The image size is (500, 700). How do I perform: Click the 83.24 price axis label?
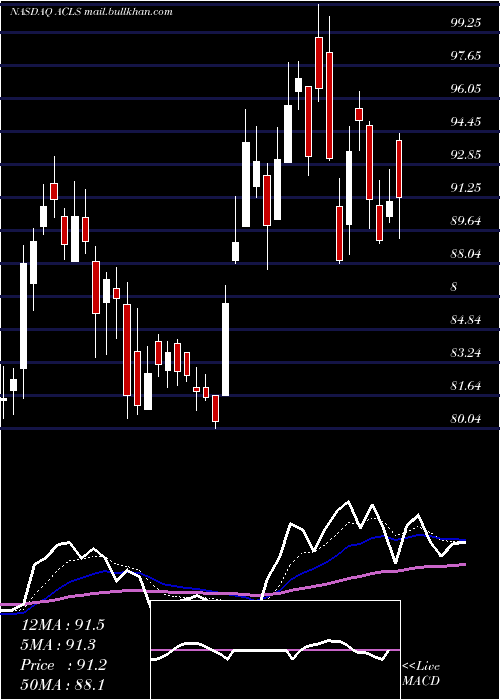tap(466, 353)
